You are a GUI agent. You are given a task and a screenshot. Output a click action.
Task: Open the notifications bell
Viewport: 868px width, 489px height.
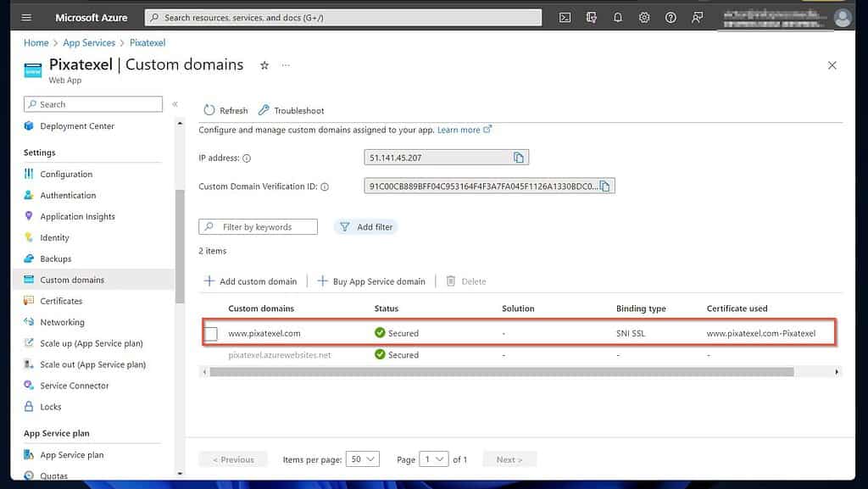[618, 18]
